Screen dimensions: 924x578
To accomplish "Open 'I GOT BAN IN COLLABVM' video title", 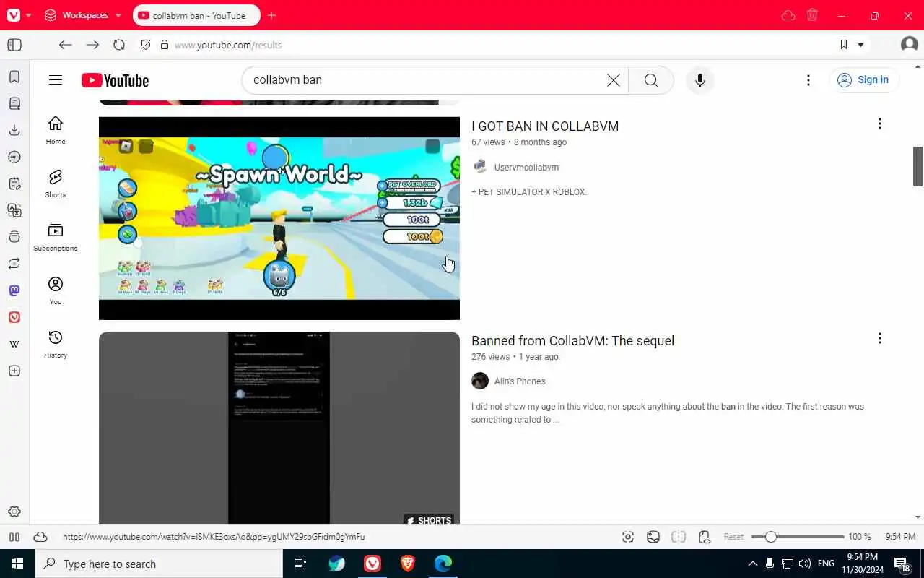I will click(x=545, y=126).
